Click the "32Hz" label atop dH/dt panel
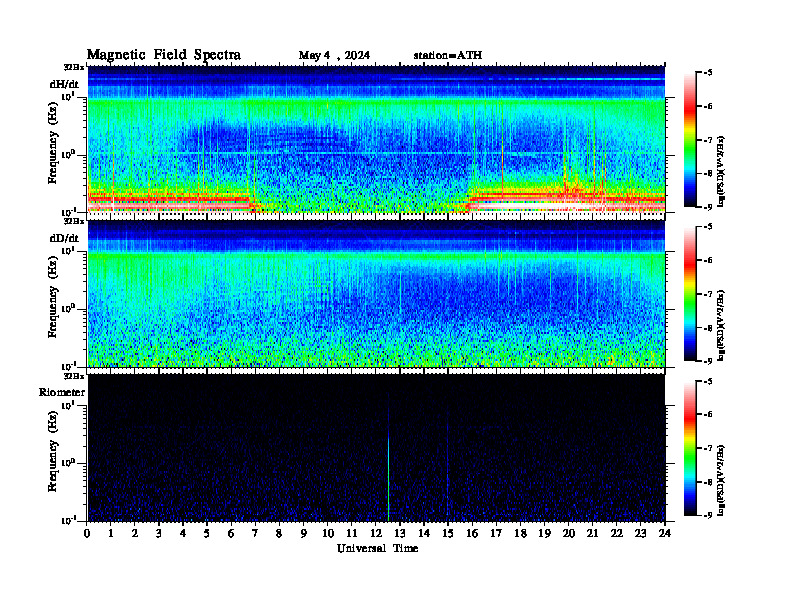The image size is (792, 612). (x=74, y=67)
